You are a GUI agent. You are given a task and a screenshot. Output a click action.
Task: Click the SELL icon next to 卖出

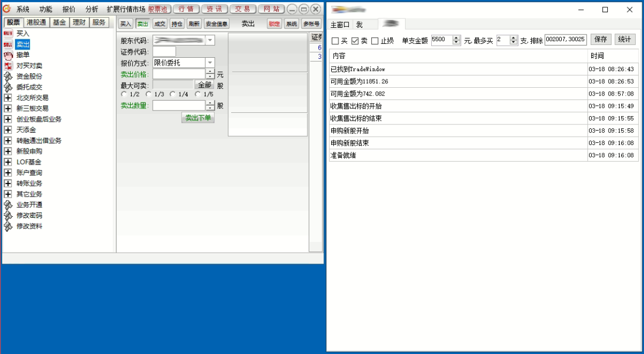[8, 44]
